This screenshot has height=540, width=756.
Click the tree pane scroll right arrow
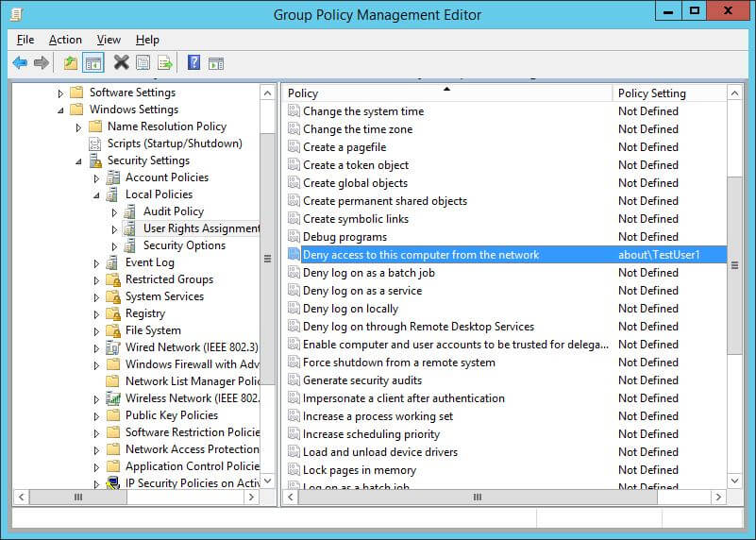pos(251,498)
